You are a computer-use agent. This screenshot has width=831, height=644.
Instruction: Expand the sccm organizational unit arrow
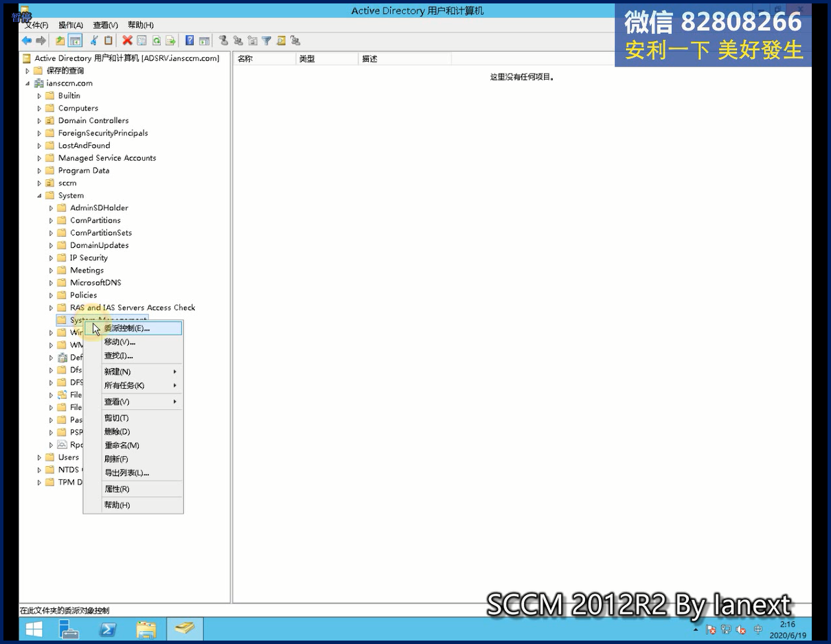[39, 183]
